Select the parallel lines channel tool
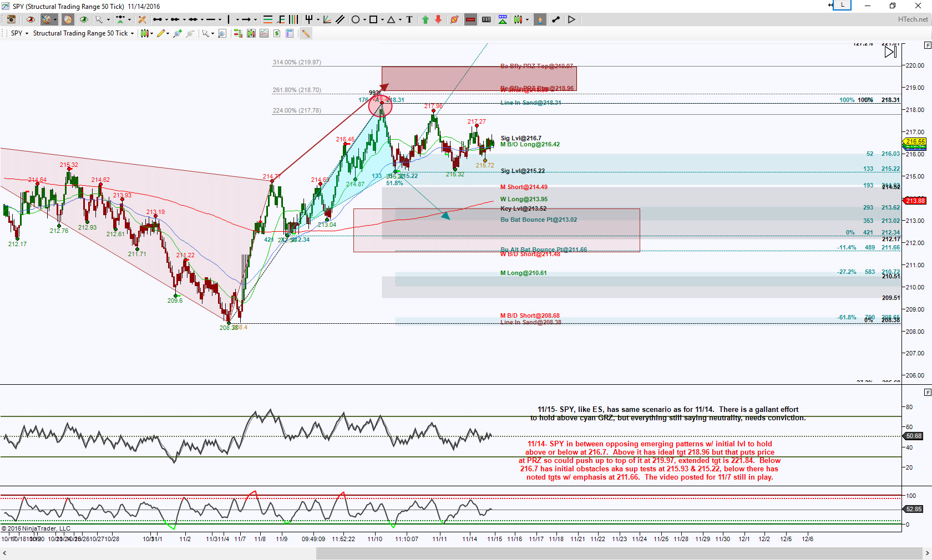The height and width of the screenshot is (560, 932). [340, 19]
